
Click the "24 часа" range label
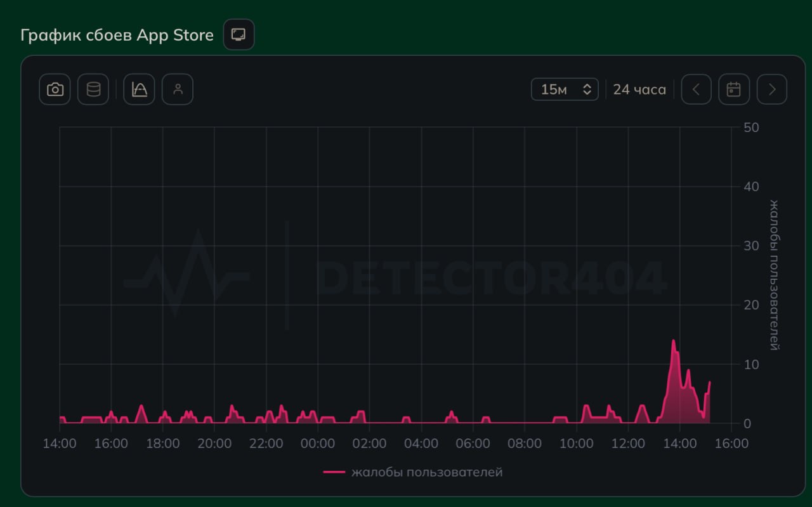click(x=639, y=89)
